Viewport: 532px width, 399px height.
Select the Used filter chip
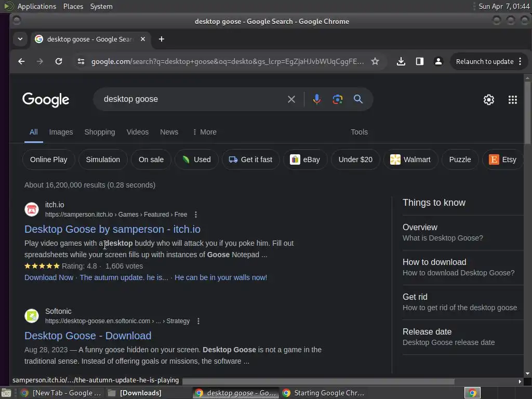pos(196,159)
